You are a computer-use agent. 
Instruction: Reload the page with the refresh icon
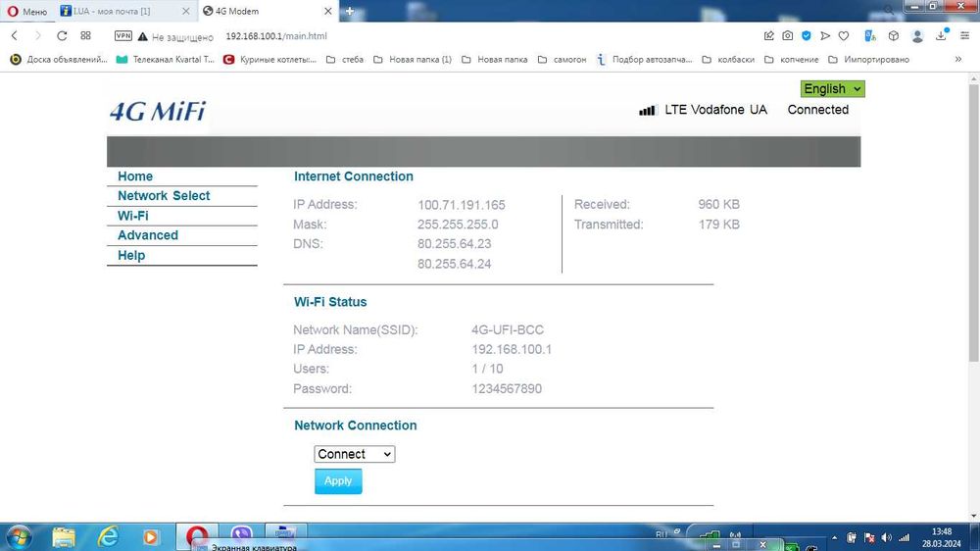coord(61,35)
